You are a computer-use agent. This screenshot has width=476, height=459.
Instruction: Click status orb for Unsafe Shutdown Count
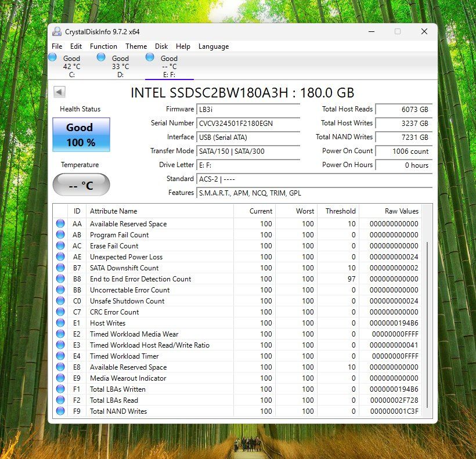[60, 301]
